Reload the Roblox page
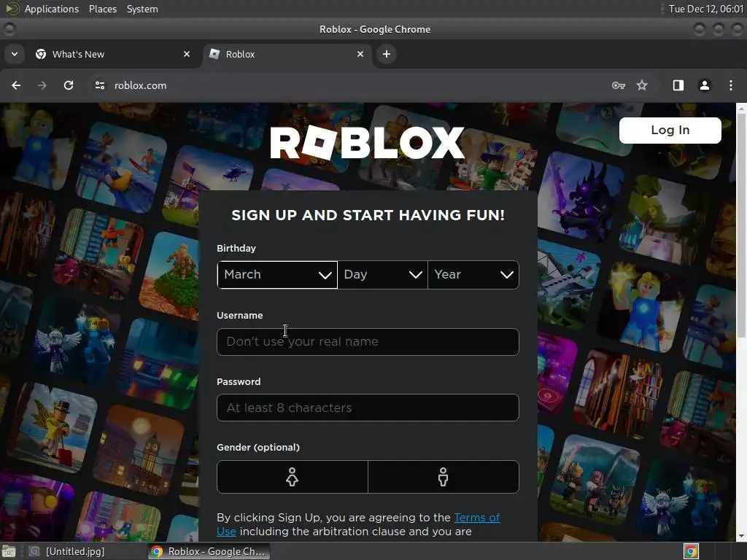 tap(69, 85)
